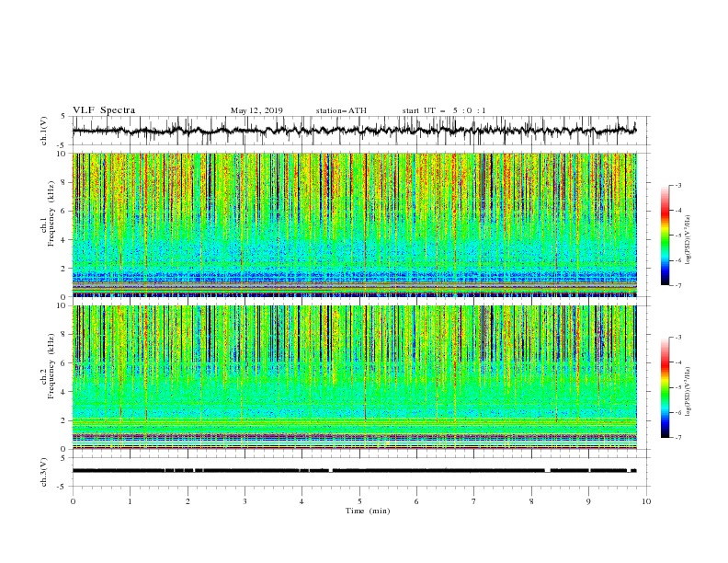728x563 pixels.
Task: Click the ch.1 frequency axis "10" tick label
Action: coord(63,154)
